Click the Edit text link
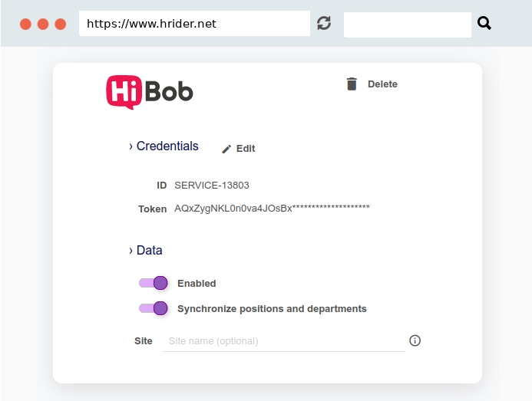The image size is (532, 401). point(246,149)
